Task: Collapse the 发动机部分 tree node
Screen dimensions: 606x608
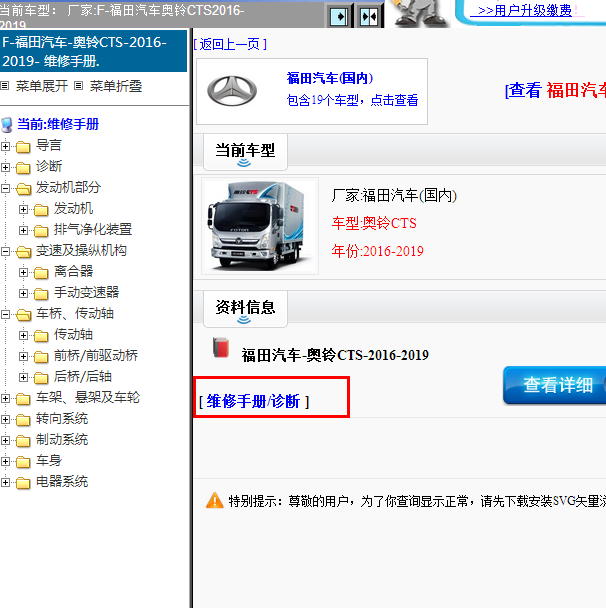Action: coord(5,188)
